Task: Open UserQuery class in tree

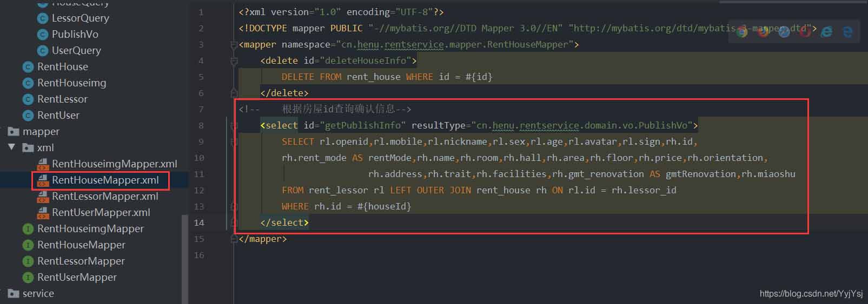Action: (76, 51)
